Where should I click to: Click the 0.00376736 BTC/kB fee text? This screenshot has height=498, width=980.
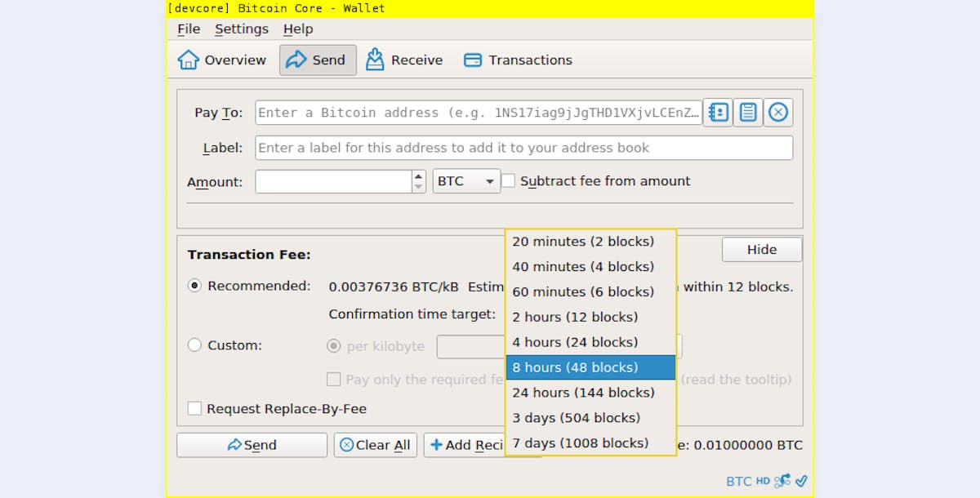click(x=394, y=287)
